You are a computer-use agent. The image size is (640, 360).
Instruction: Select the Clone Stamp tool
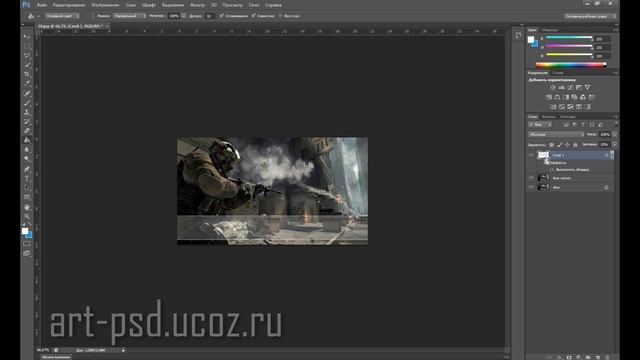pyautogui.click(x=27, y=112)
